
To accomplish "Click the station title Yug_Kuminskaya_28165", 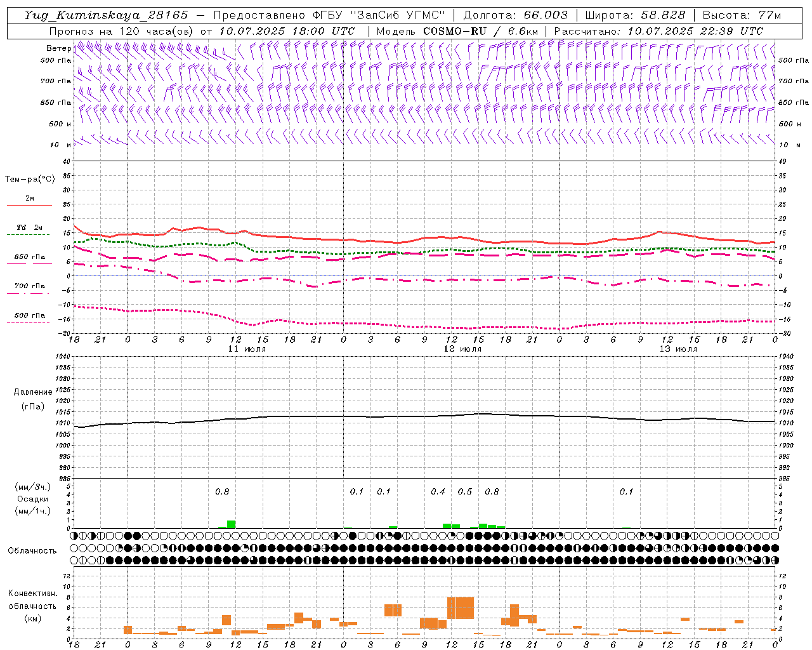I will pyautogui.click(x=106, y=15).
